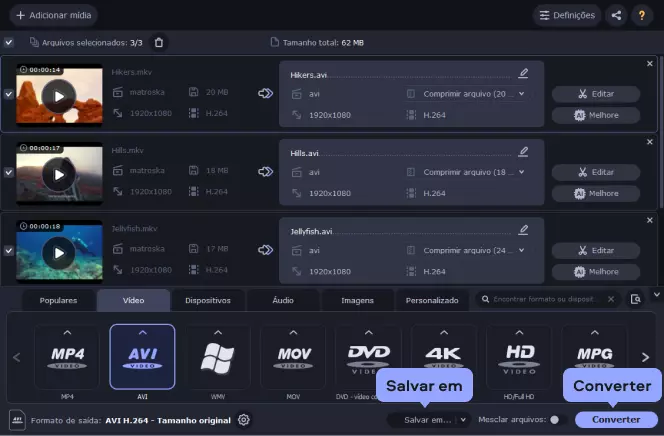This screenshot has height=436, width=664.
Task: Expand presets chevron above MP4
Action: pyautogui.click(x=67, y=333)
